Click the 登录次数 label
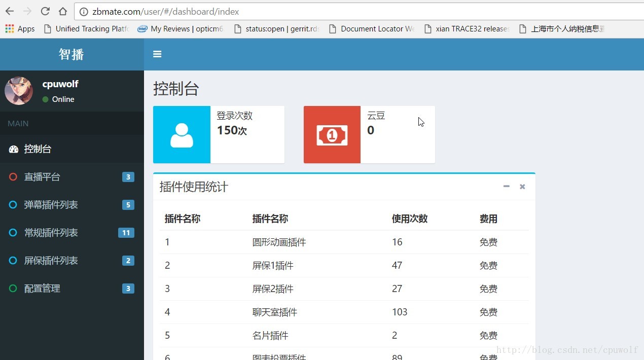This screenshot has width=644, height=360. pos(235,116)
